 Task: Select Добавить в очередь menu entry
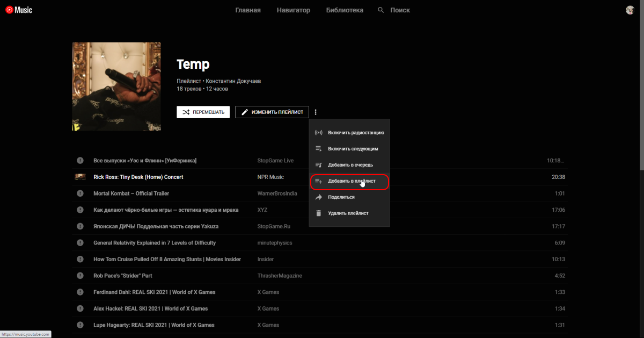(x=349, y=164)
